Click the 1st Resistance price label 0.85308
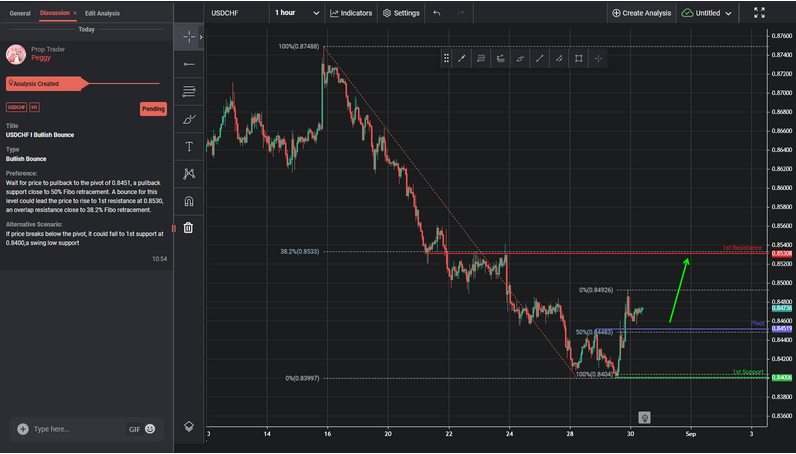The image size is (796, 454). pyautogui.click(x=782, y=253)
